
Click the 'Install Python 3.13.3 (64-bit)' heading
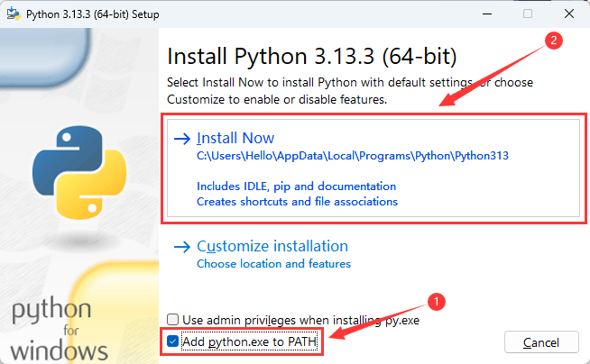pos(312,57)
